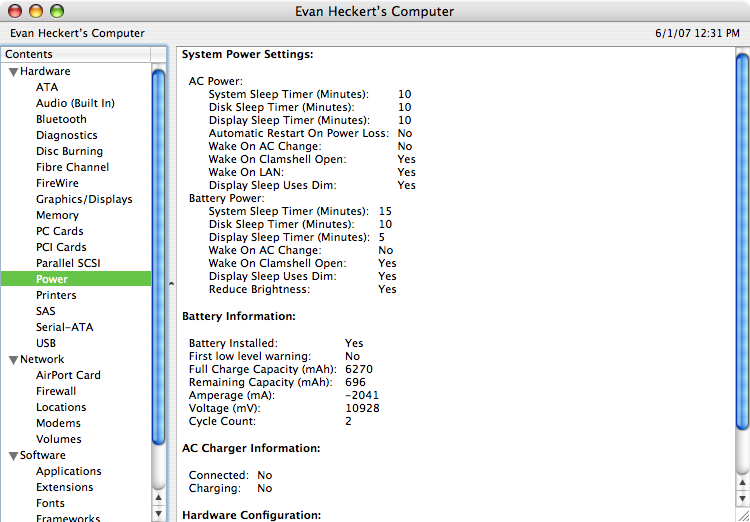Image resolution: width=750 pixels, height=522 pixels.
Task: Click the Cycle Count label
Action: tap(222, 421)
